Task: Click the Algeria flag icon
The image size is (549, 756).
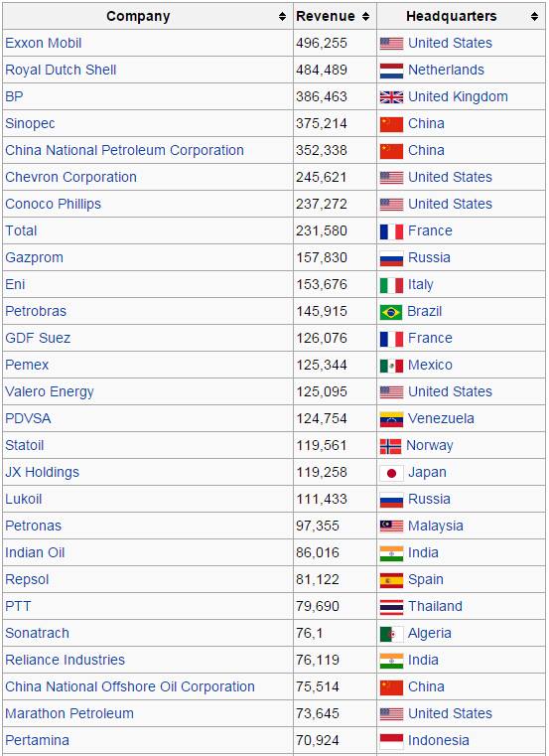Action: pyautogui.click(x=391, y=634)
